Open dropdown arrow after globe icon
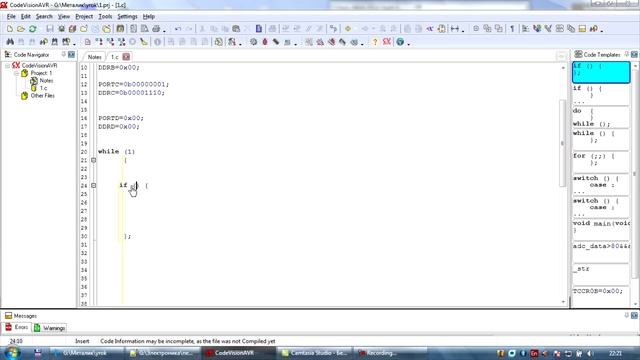Viewport: 640px width, 360px height. [409, 44]
